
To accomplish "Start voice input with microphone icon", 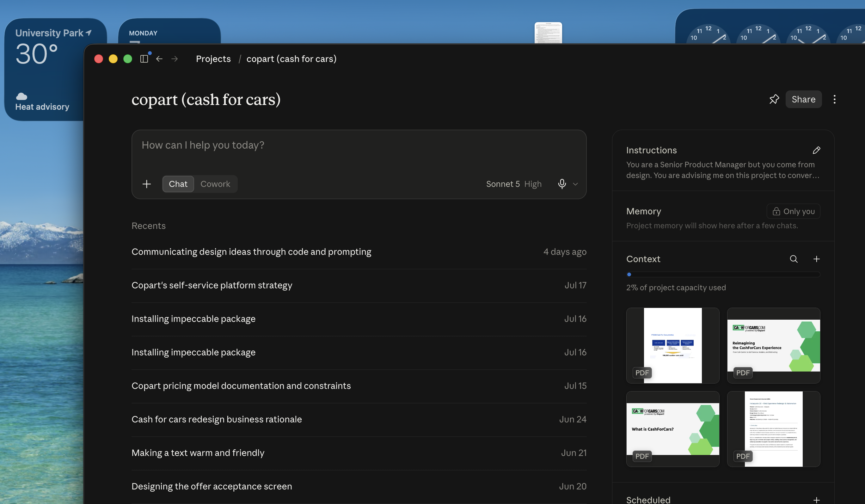I will [x=562, y=184].
